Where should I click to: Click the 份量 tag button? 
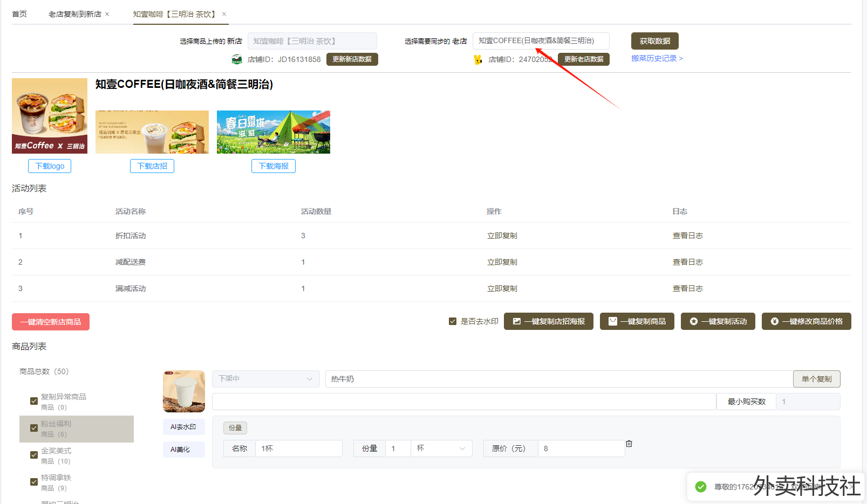[235, 428]
